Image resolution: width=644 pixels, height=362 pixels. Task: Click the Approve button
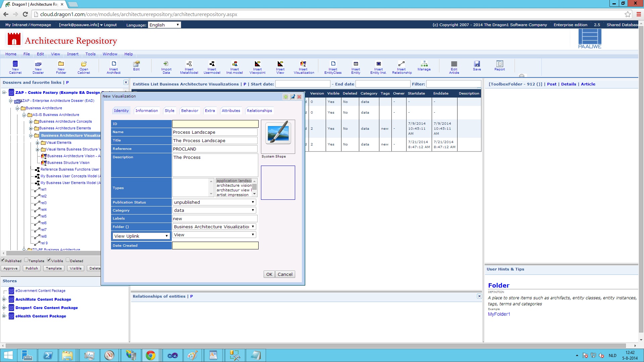pyautogui.click(x=10, y=268)
